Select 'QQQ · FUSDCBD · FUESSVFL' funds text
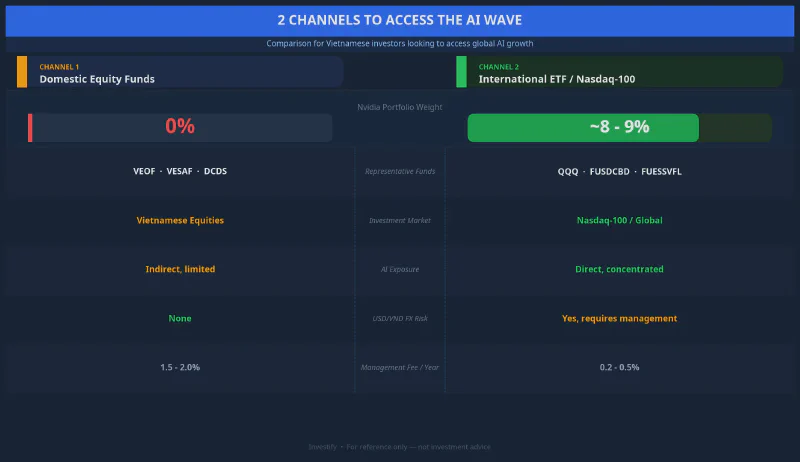Screen dimensions: 800x462 click(619, 171)
